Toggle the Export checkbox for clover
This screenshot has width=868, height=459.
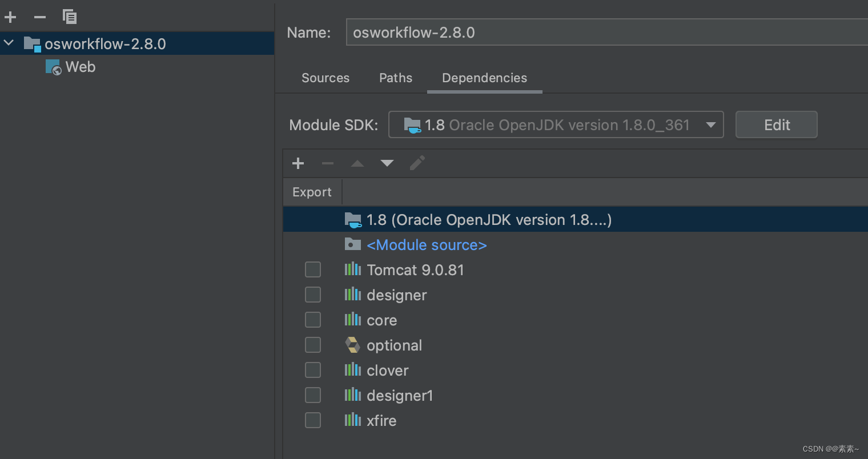[312, 369]
